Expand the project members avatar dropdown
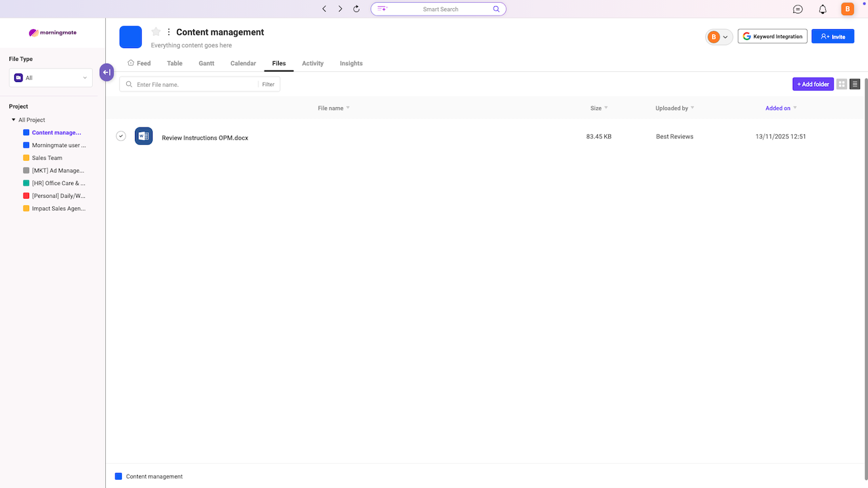The width and height of the screenshot is (868, 488). click(719, 37)
